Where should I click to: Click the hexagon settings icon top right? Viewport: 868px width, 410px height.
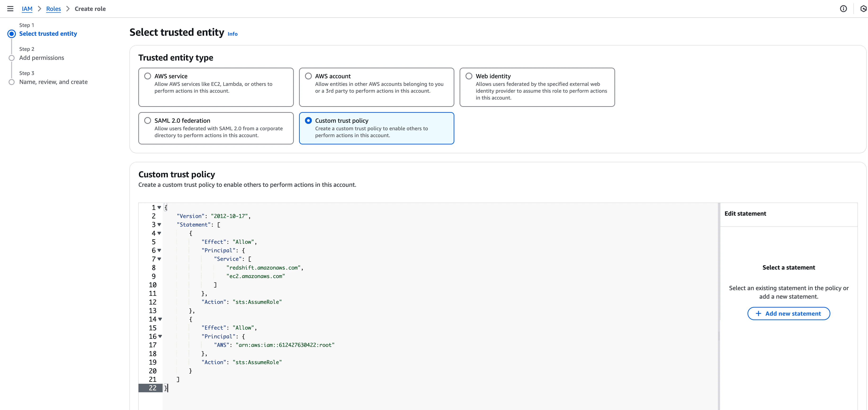point(863,9)
